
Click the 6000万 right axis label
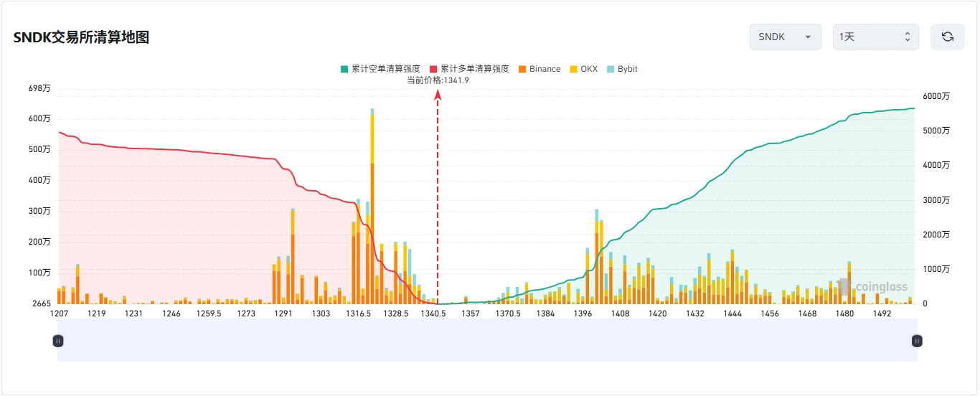pyautogui.click(x=936, y=96)
